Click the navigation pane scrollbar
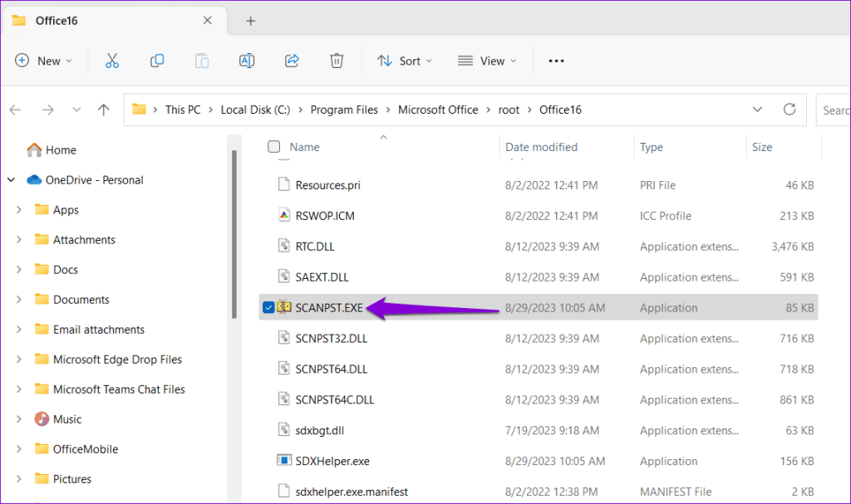 [x=234, y=234]
